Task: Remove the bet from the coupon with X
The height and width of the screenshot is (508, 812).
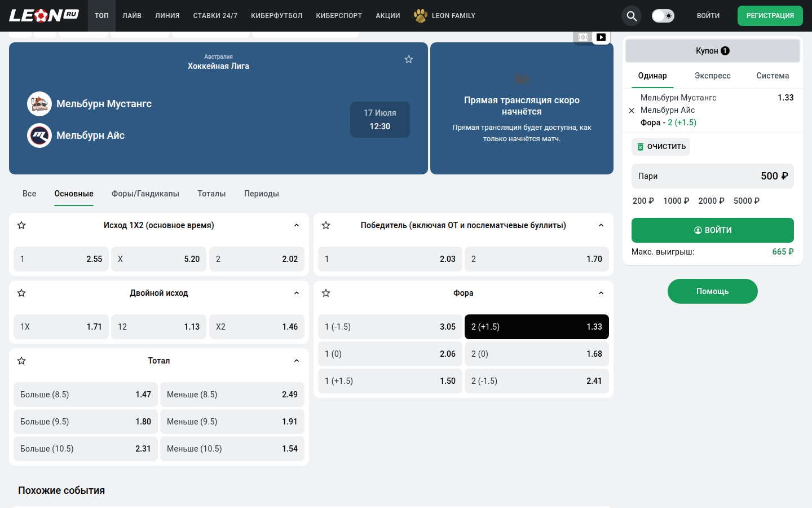Action: (632, 111)
